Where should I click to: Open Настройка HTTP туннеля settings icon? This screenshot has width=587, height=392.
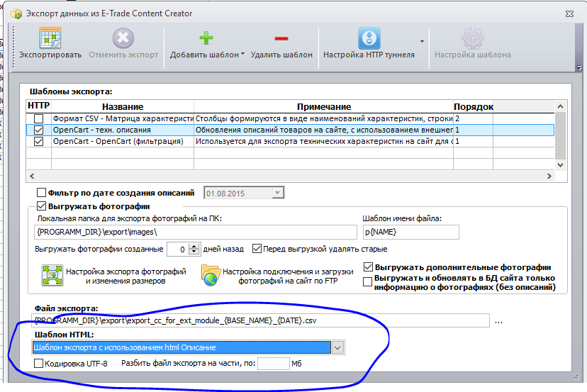[369, 38]
